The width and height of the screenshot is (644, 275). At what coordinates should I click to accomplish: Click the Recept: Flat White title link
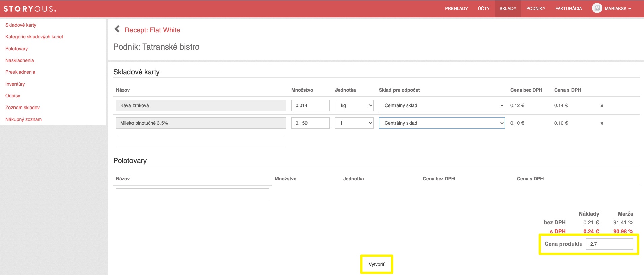[152, 30]
